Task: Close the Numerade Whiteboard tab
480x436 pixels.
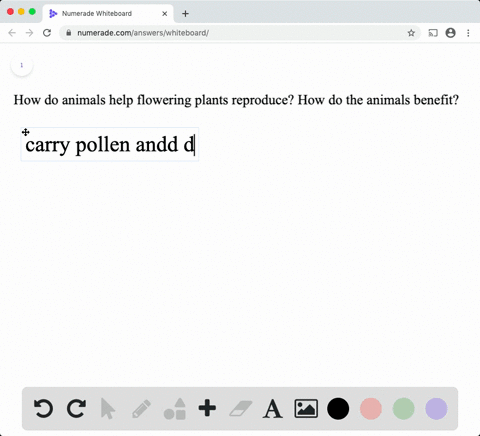Action: pyautogui.click(x=165, y=14)
